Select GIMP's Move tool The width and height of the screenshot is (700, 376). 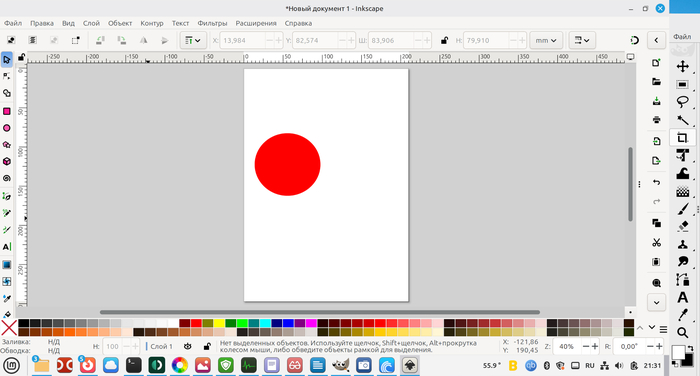point(683,67)
